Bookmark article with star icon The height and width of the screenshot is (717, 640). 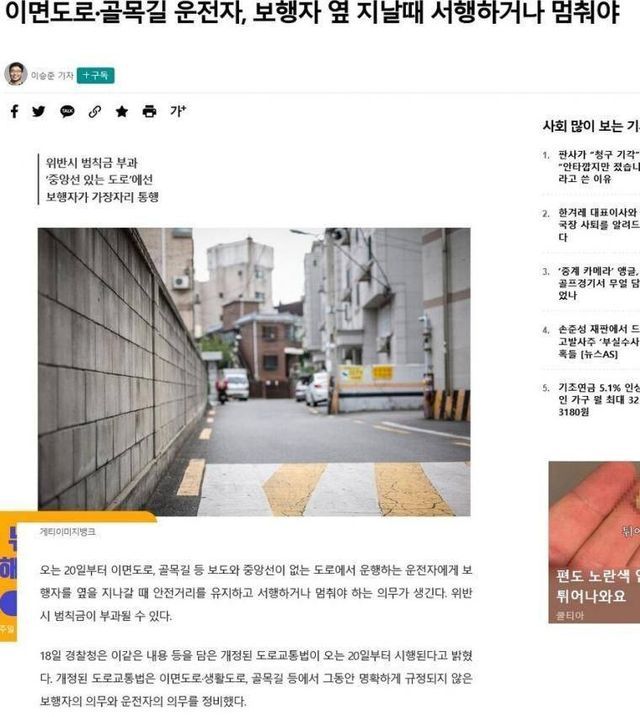pyautogui.click(x=122, y=111)
